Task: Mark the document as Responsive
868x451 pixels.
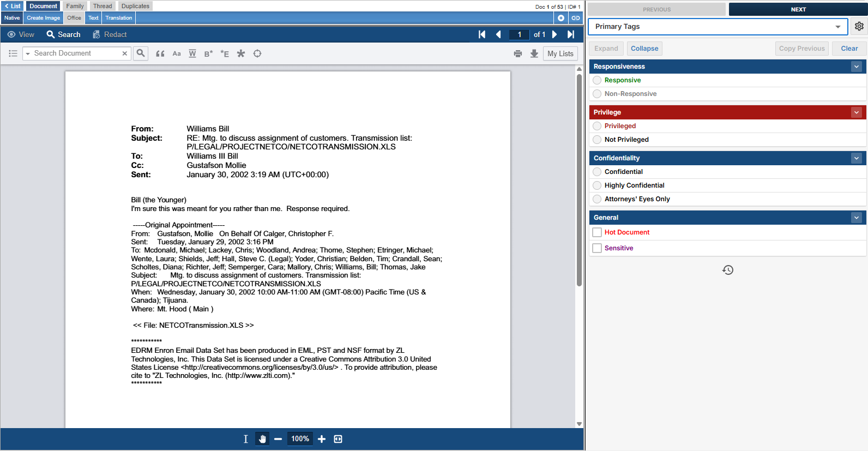Action: (597, 80)
